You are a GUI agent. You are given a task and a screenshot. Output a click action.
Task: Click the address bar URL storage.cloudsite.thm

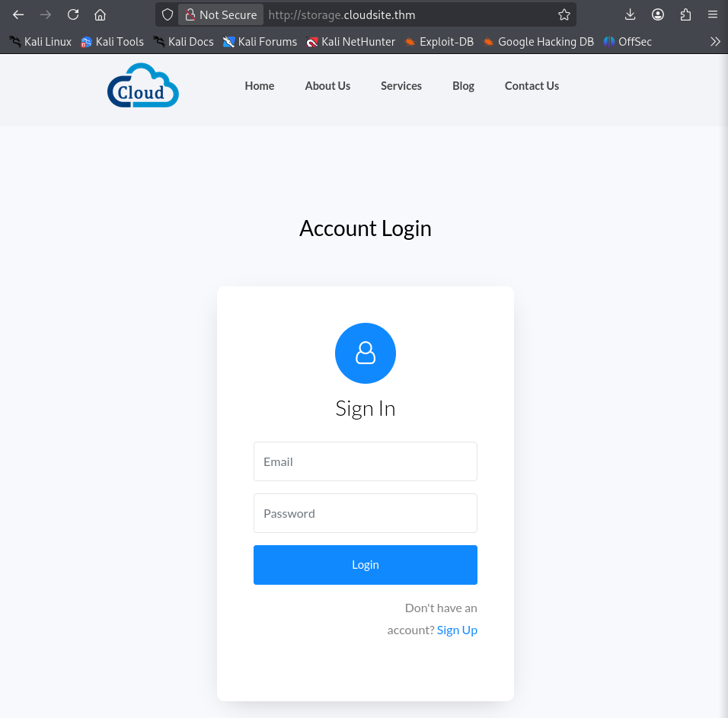(342, 15)
